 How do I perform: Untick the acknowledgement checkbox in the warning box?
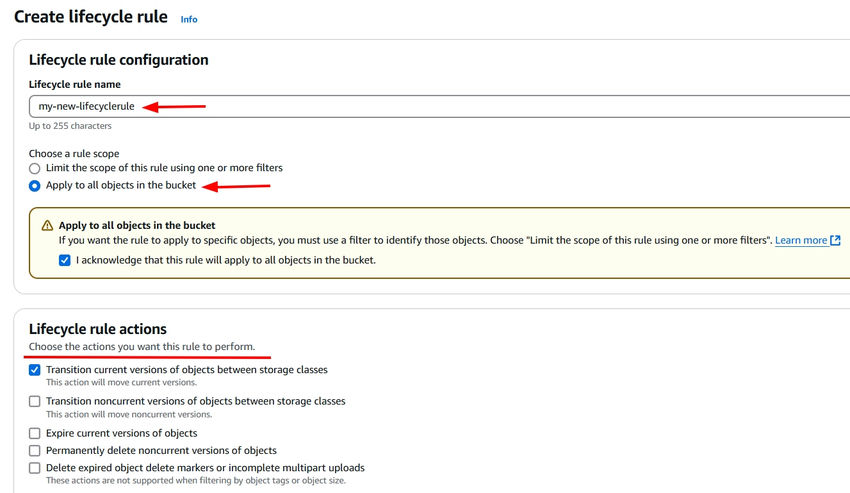click(x=65, y=260)
